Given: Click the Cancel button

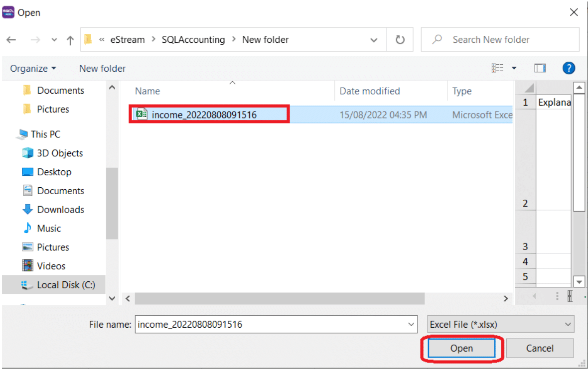Looking at the screenshot, I should (x=540, y=349).
